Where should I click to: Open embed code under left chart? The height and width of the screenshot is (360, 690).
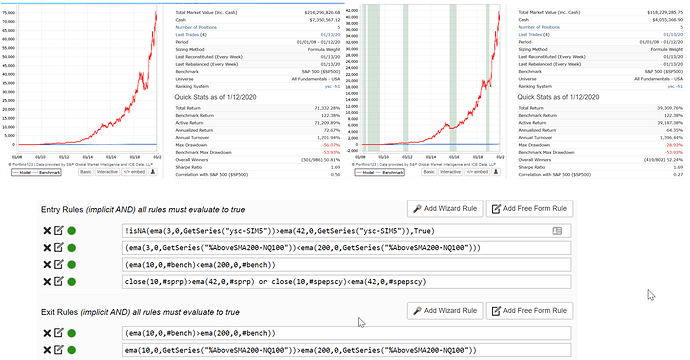(x=134, y=172)
